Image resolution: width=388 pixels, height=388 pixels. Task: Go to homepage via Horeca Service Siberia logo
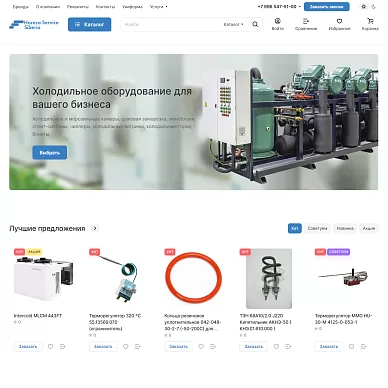pos(34,25)
